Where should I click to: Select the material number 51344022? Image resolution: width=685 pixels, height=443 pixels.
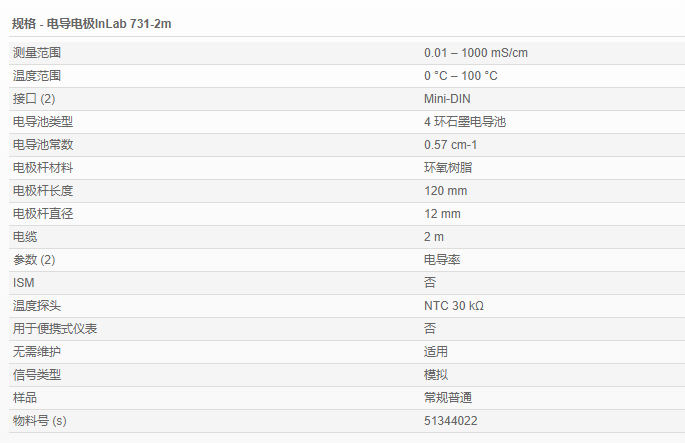[x=451, y=421]
